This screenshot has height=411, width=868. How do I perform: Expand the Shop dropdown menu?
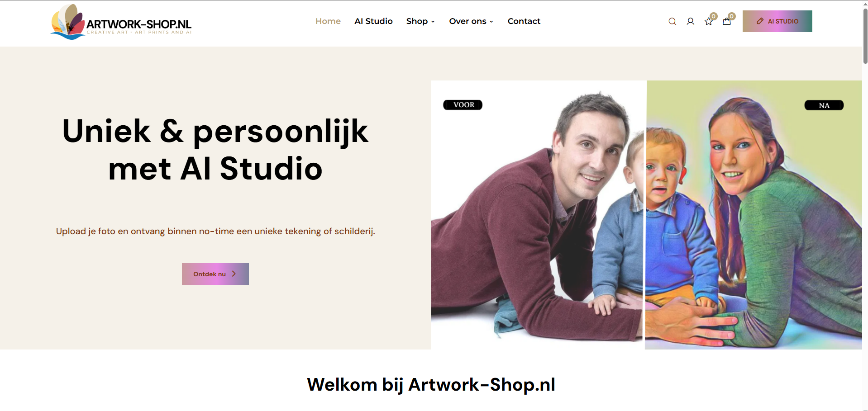(x=420, y=21)
